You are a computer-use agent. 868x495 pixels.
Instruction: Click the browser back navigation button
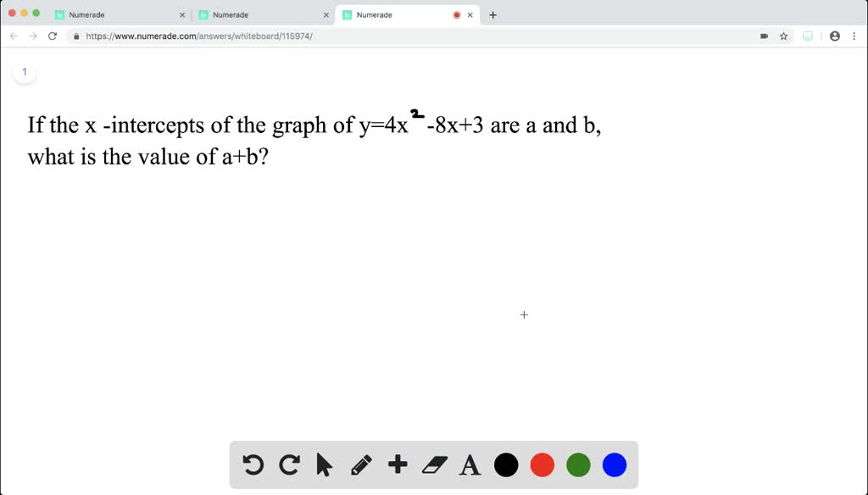click(x=14, y=36)
